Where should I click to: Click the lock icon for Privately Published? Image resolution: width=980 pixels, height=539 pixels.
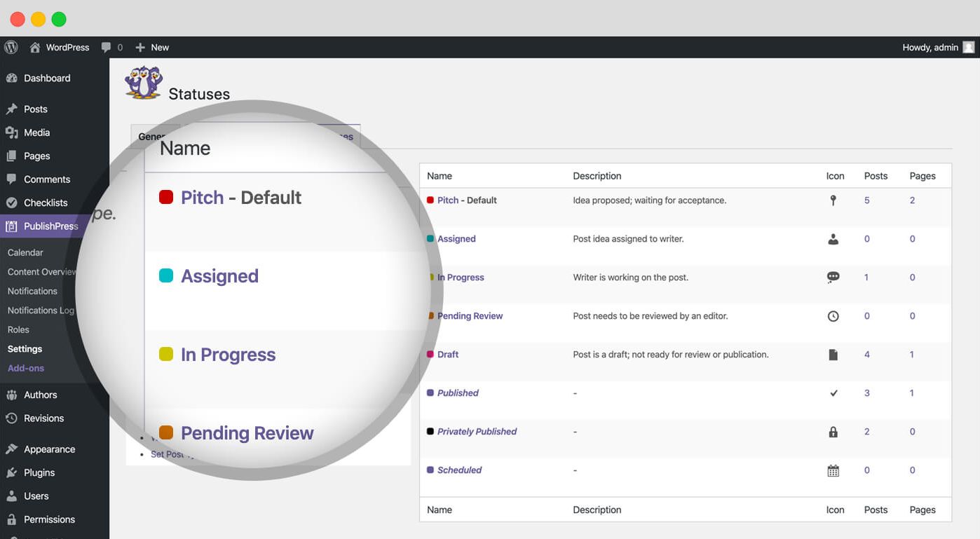click(833, 432)
